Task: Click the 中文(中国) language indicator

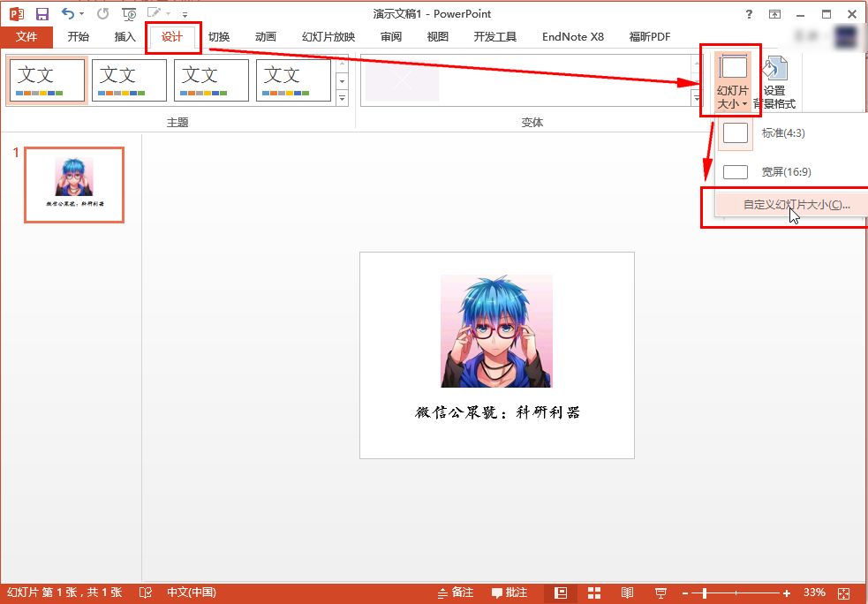Action: click(192, 593)
